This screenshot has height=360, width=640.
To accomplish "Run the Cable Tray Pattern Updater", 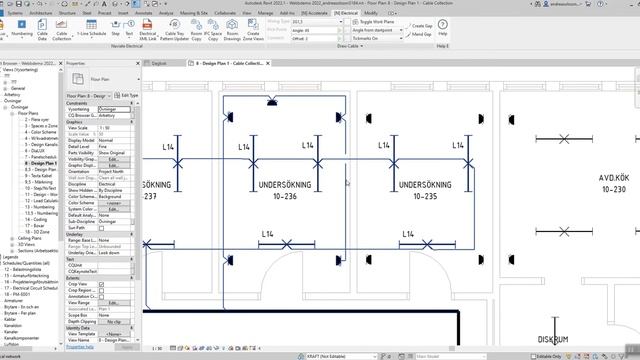I will [174, 30].
